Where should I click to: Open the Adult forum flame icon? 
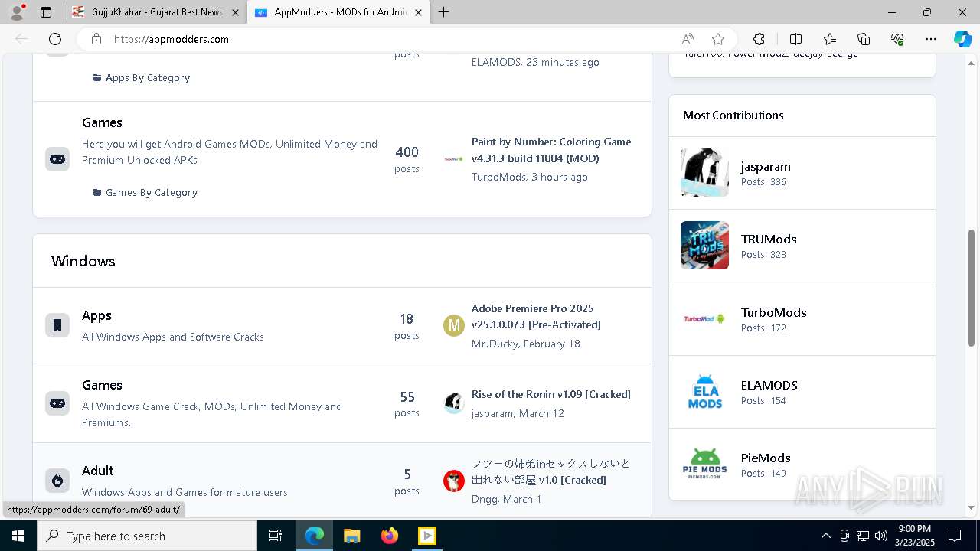tap(57, 481)
